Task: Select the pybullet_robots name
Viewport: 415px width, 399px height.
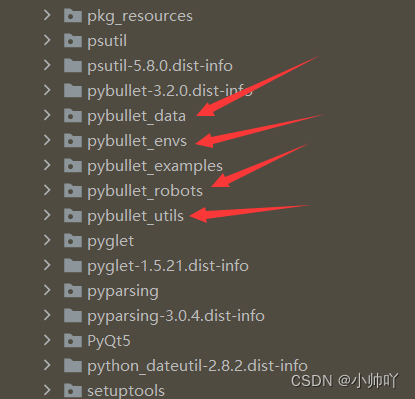Action: click(145, 191)
